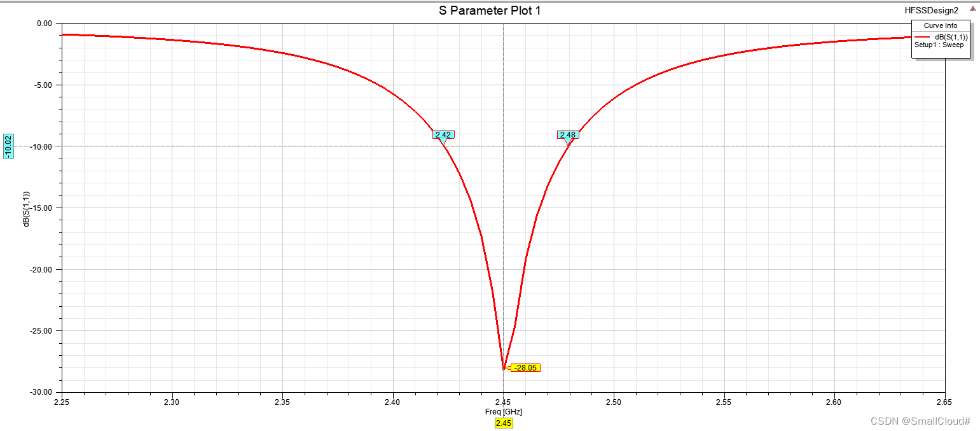Screen dimensions: 980x431
Task: Click the -25.00 Y-axis tick label
Action: pos(42,331)
